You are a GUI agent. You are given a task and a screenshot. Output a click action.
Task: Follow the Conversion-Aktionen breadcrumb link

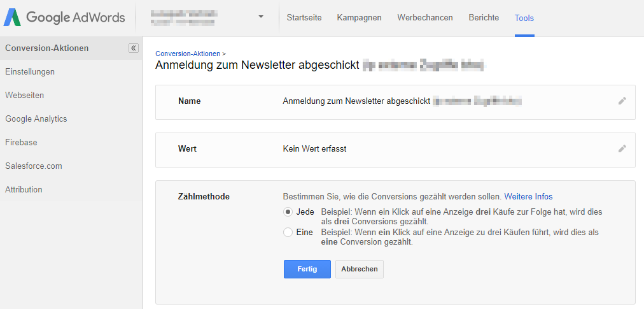(x=188, y=54)
